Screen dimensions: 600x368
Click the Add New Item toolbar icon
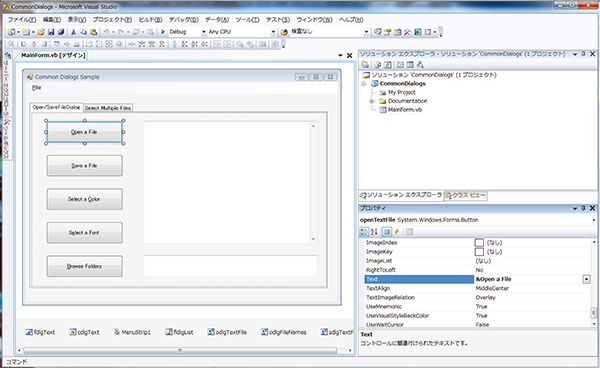coord(26,32)
